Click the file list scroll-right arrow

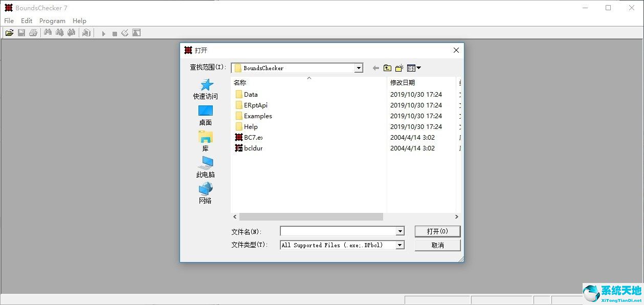457,217
